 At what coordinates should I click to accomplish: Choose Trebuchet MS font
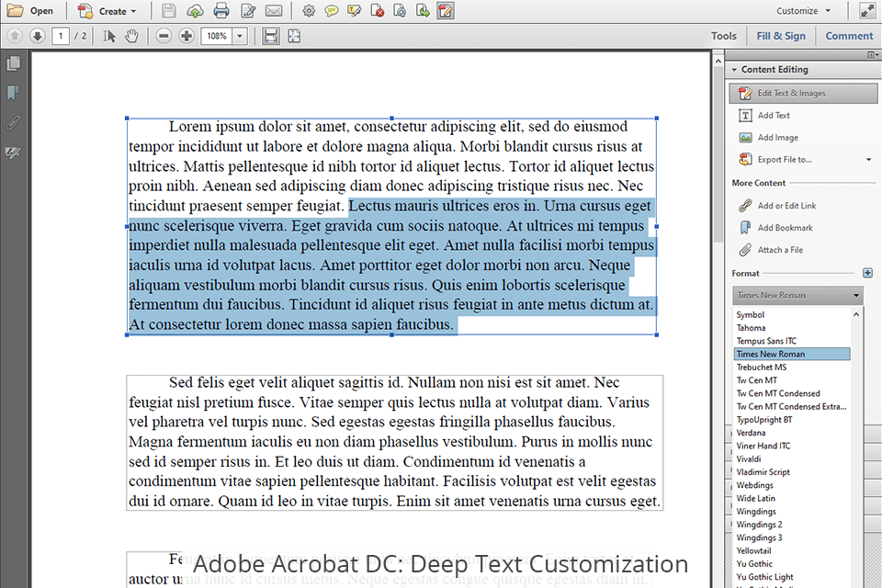(762, 367)
